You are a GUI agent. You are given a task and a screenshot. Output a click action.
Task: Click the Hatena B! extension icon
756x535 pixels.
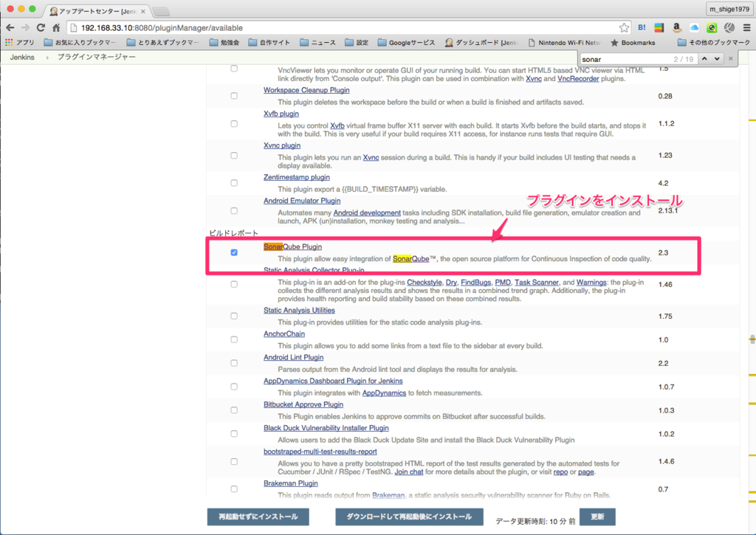[x=642, y=28]
